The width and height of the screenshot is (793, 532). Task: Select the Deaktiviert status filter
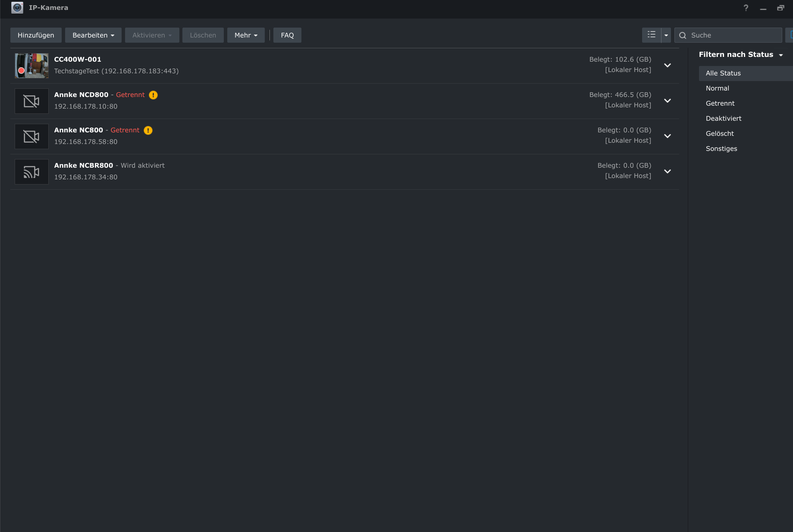point(724,119)
